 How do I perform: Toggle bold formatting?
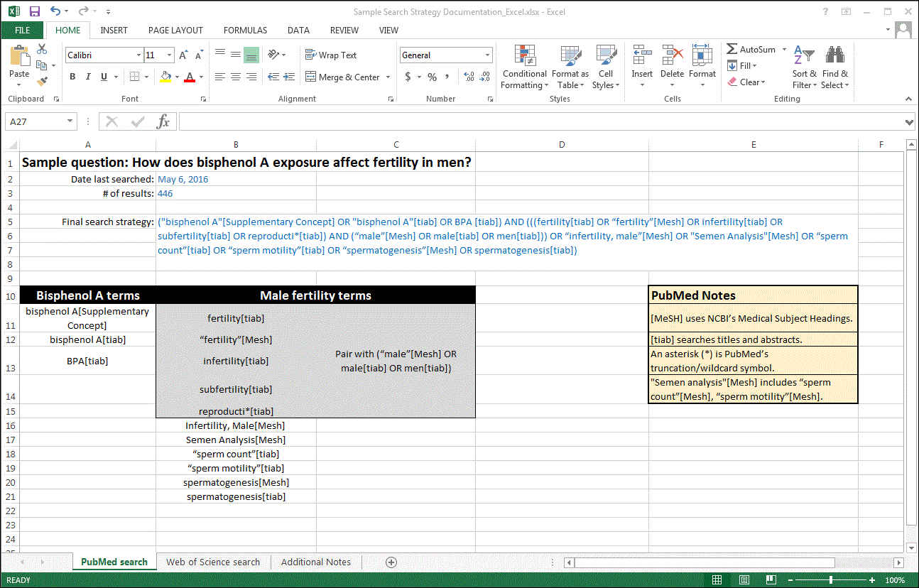[x=74, y=75]
